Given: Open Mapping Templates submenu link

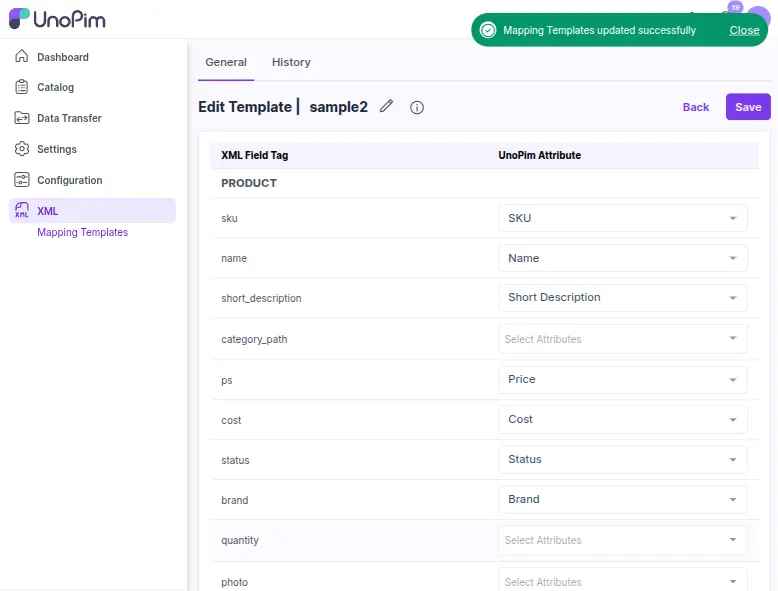Looking at the screenshot, I should (83, 232).
